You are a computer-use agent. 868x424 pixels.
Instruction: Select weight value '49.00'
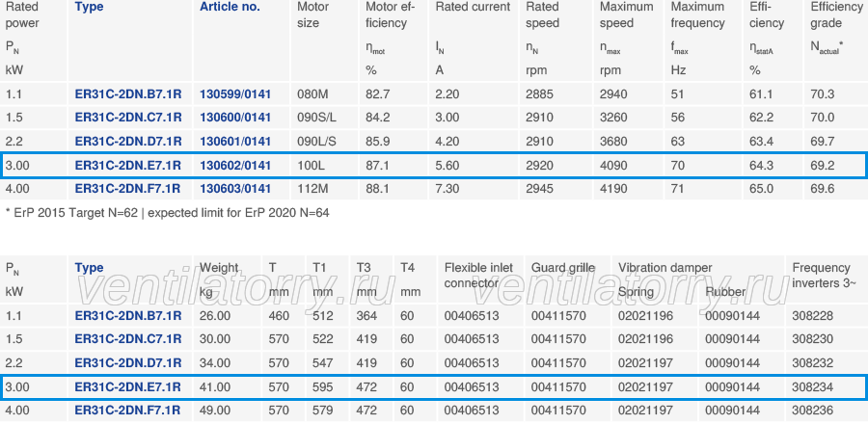pyautogui.click(x=215, y=411)
